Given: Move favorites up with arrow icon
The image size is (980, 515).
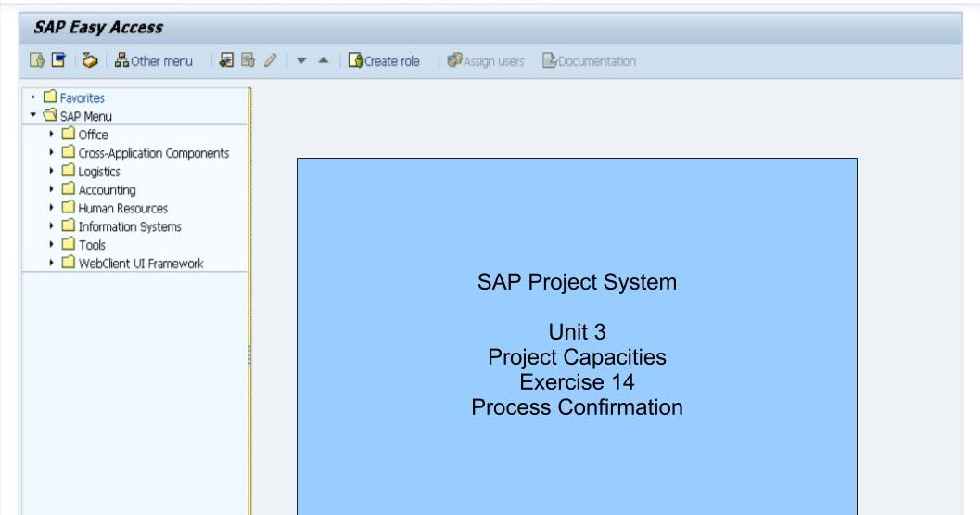Looking at the screenshot, I should [x=324, y=60].
